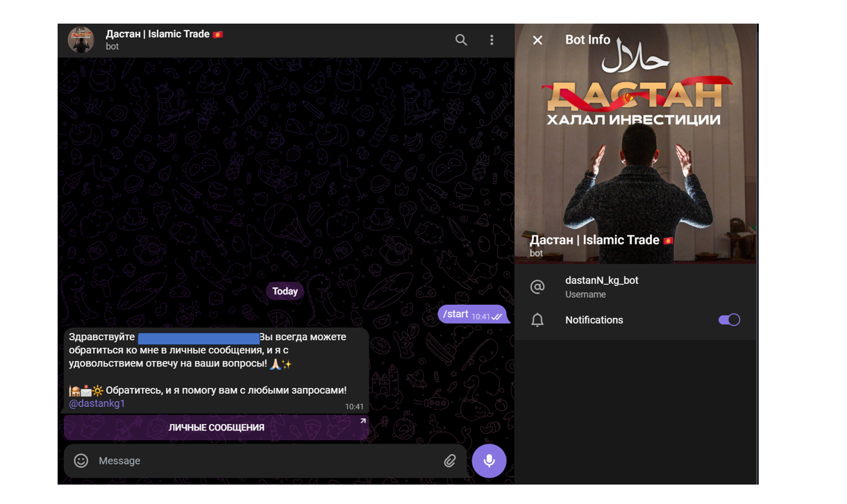Copy the dastanN_kg_bot username

point(602,280)
